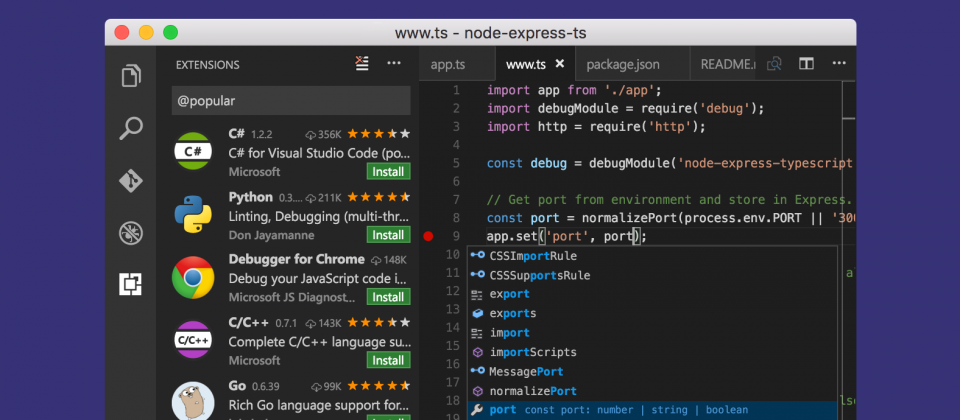Switch to the app.ts tab
Viewport: 960px width, 420px height.
click(x=448, y=65)
